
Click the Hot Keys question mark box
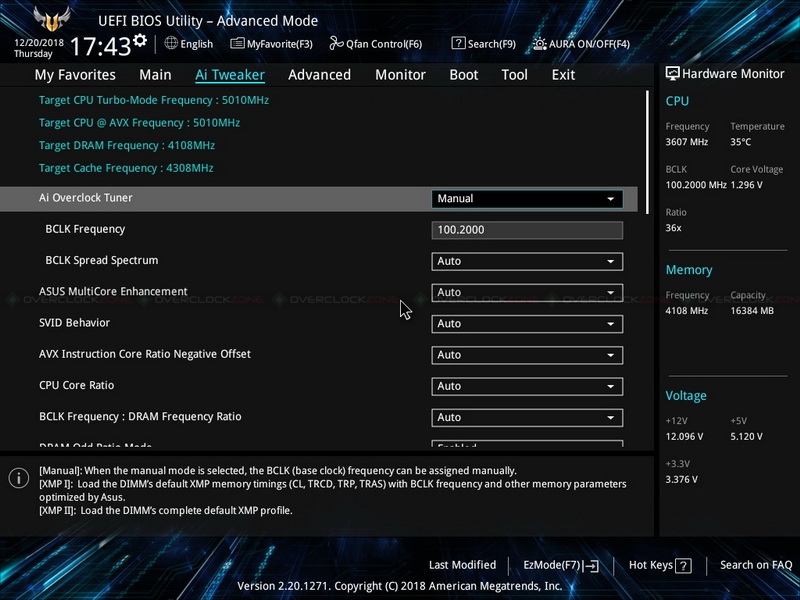click(x=683, y=565)
